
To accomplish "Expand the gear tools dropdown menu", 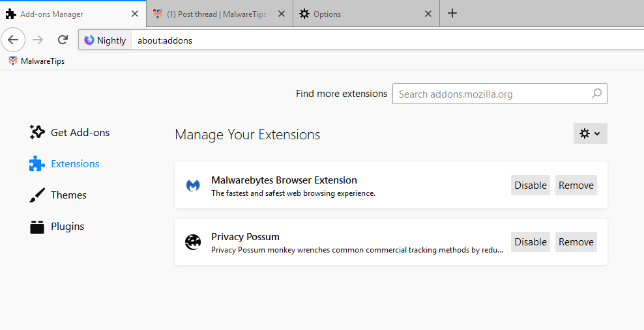I will click(590, 133).
